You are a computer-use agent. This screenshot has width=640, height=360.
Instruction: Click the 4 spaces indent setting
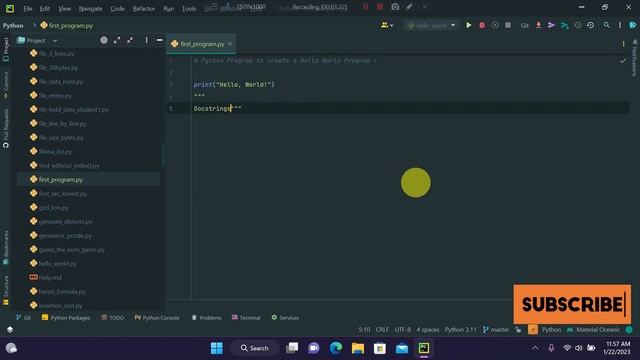point(427,330)
